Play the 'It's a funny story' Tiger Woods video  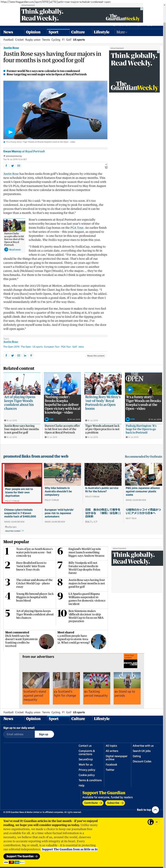click(130, 389)
